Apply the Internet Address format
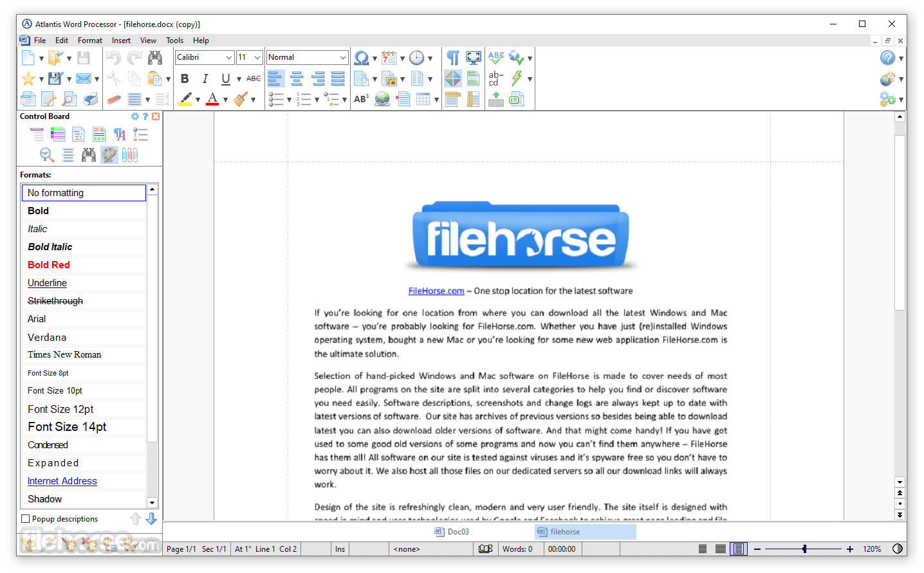 tap(84, 481)
